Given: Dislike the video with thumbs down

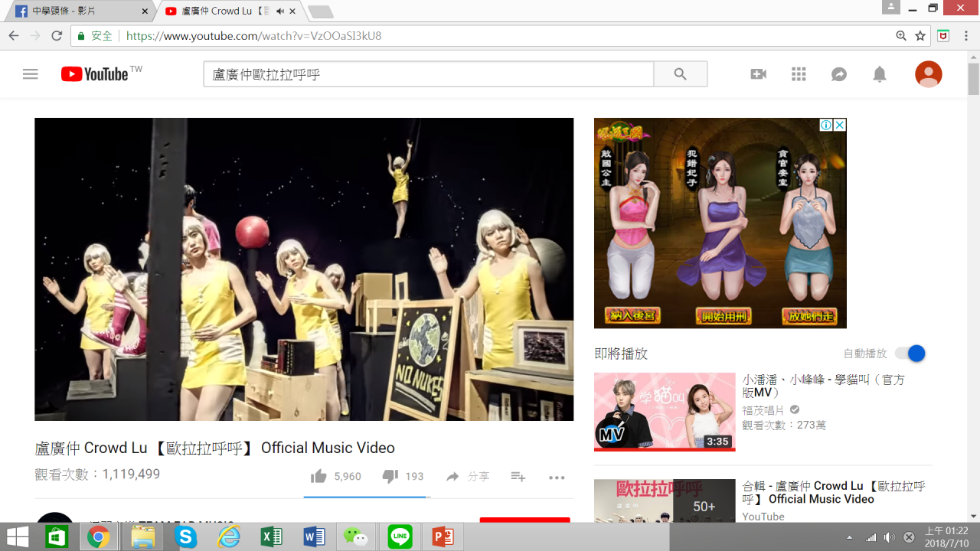Looking at the screenshot, I should point(390,476).
